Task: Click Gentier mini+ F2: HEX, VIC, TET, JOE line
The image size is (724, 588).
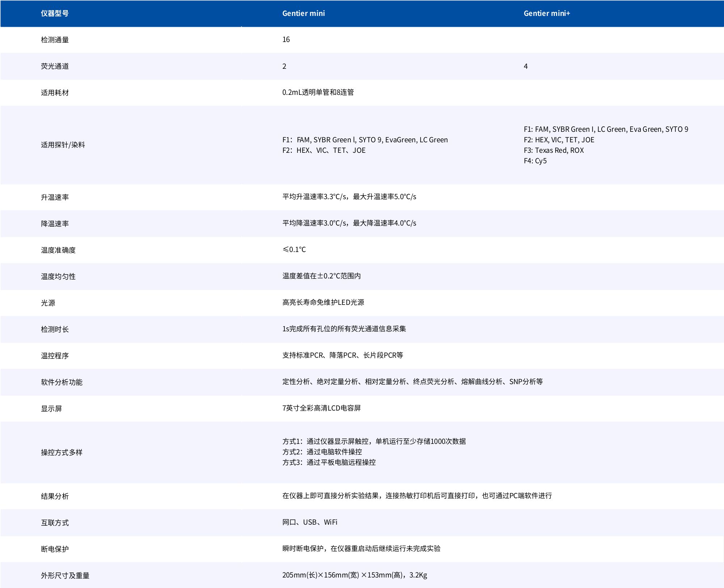Action: pyautogui.click(x=559, y=140)
